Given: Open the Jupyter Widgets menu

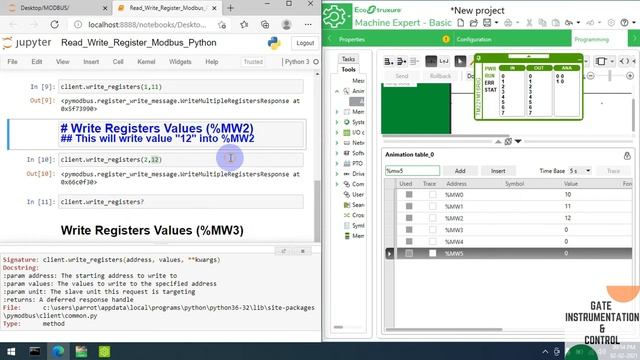Looking at the screenshot, I should click(180, 62).
